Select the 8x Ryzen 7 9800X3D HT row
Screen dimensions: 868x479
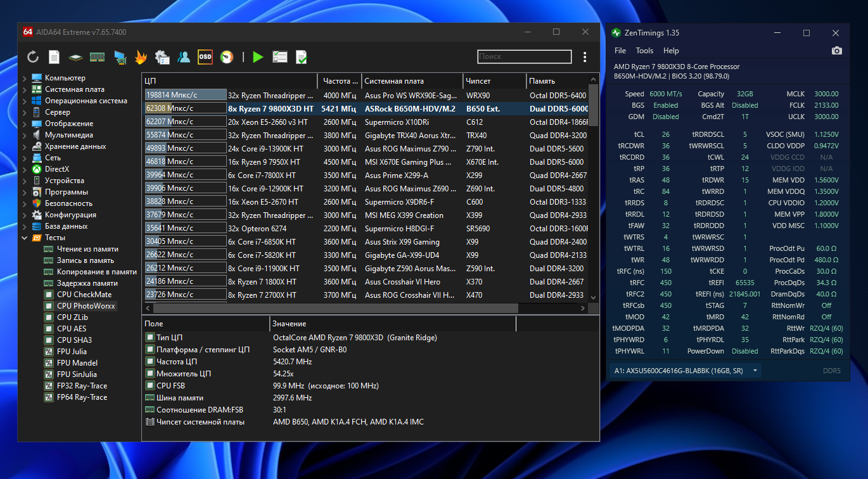366,109
